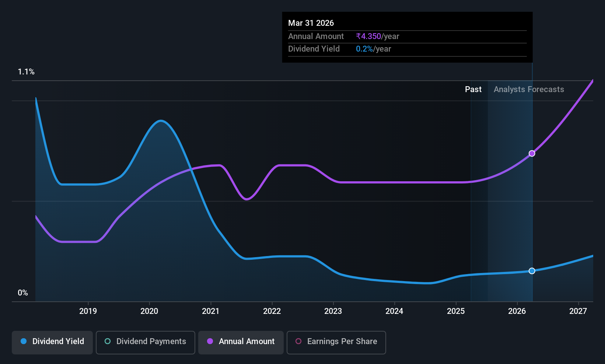Screen dimensions: 605x364
Task: Click the purple Annual Amount legend dot
Action: tap(210, 341)
